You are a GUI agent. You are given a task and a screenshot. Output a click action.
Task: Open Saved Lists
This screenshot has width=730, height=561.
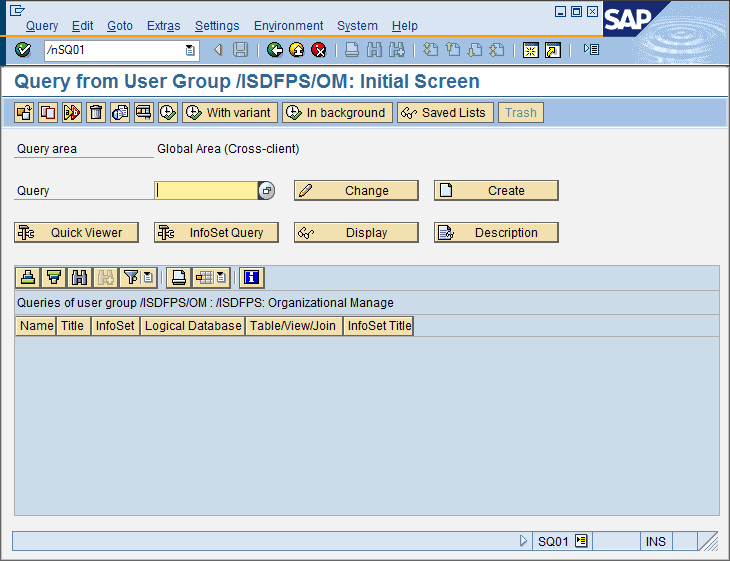pos(446,113)
